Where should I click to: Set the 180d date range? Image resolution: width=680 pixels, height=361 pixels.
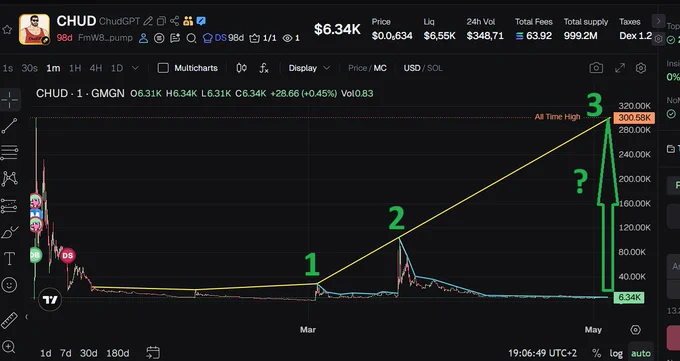[x=118, y=353]
